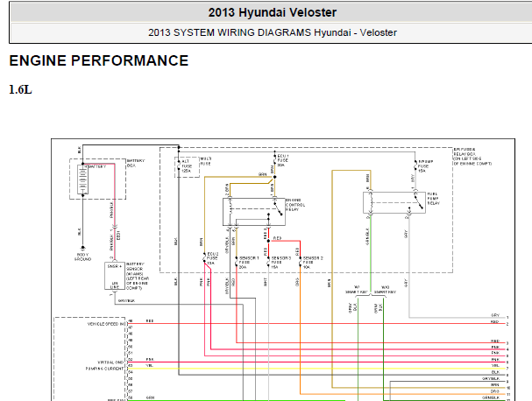Select the 'E/R FUSE & RELAY BOX' label
This screenshot has height=401, width=532.
coord(472,156)
